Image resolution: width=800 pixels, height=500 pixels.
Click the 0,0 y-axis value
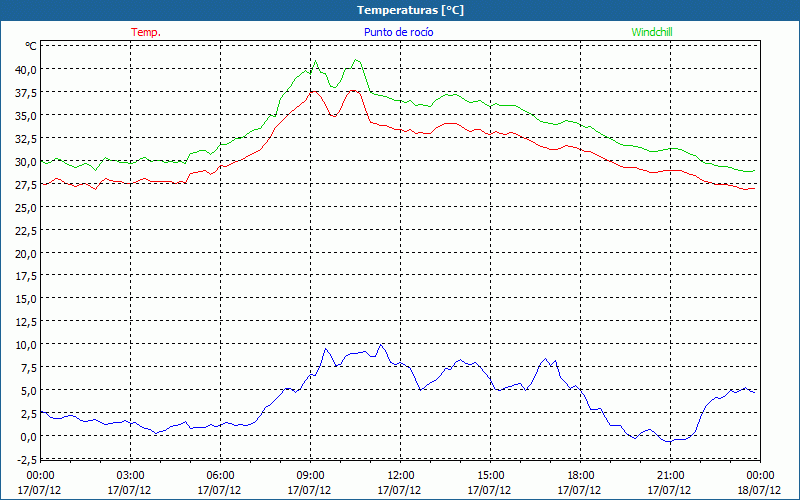[29, 437]
